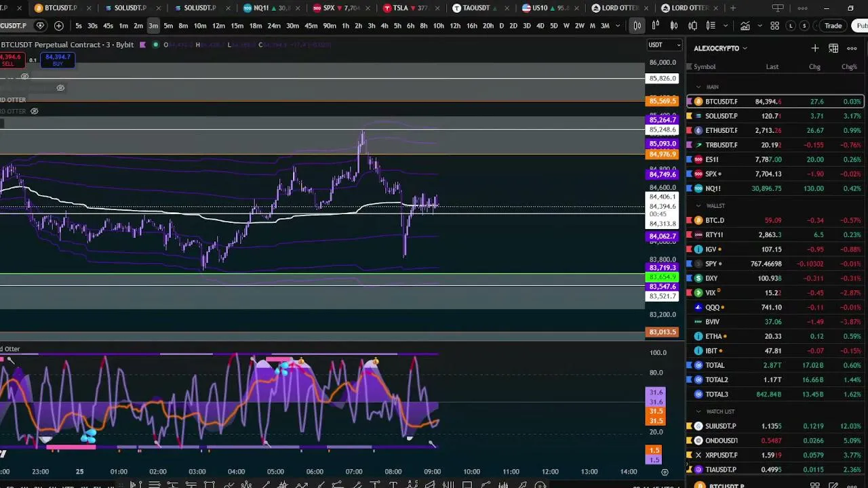The image size is (868, 488).
Task: Open the watchlist three-dots menu
Action: pos(852,48)
